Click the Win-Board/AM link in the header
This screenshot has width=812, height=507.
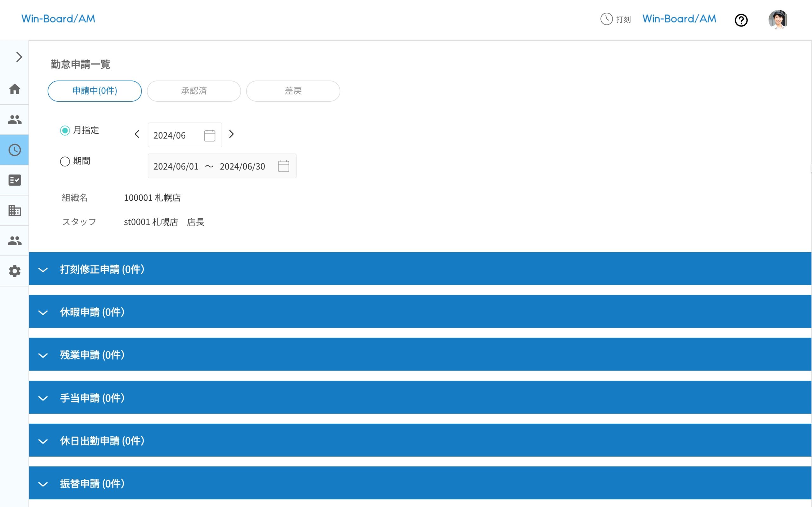coord(678,19)
